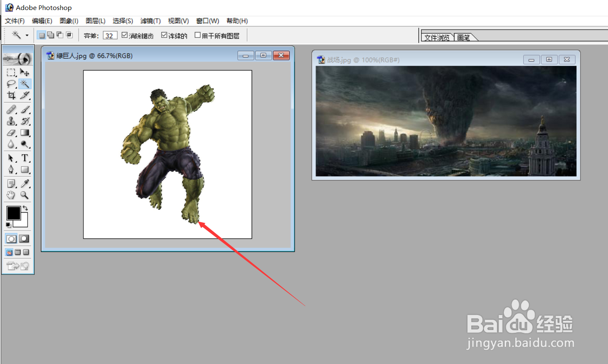The width and height of the screenshot is (608, 364).
Task: Select the Notes tool
Action: pyautogui.click(x=11, y=183)
